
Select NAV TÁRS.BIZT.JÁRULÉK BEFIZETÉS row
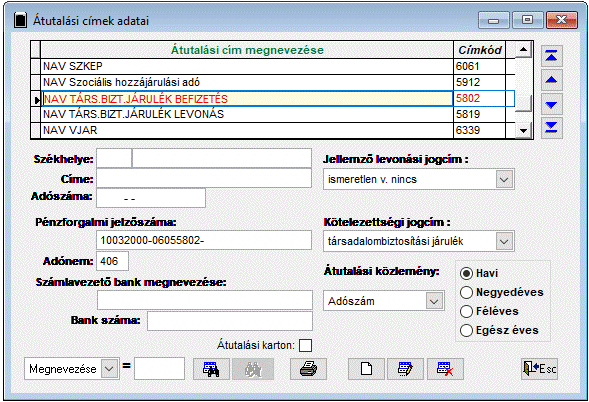click(247, 99)
